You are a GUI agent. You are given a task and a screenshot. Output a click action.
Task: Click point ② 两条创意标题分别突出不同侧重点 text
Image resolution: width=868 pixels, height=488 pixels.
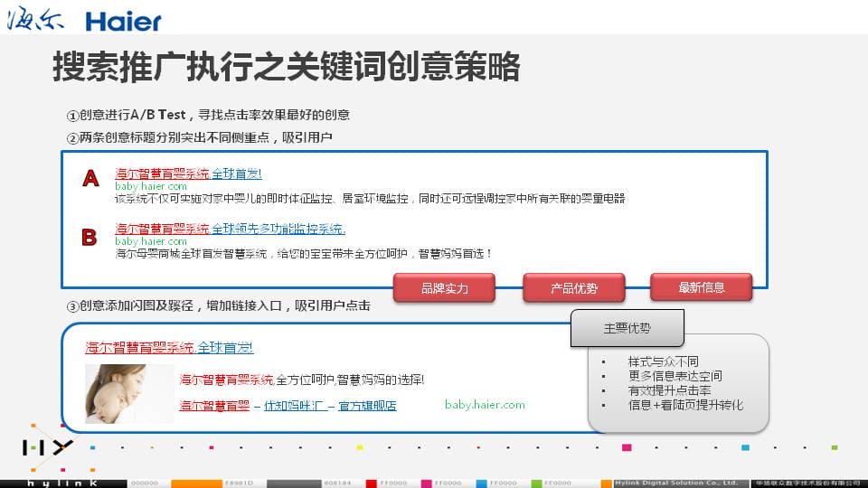[199, 137]
